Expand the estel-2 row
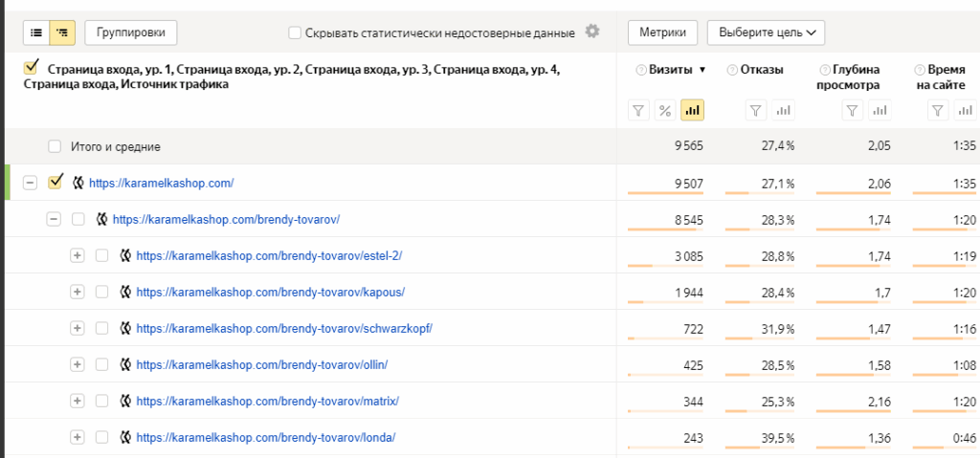This screenshot has width=980, height=458. [78, 255]
